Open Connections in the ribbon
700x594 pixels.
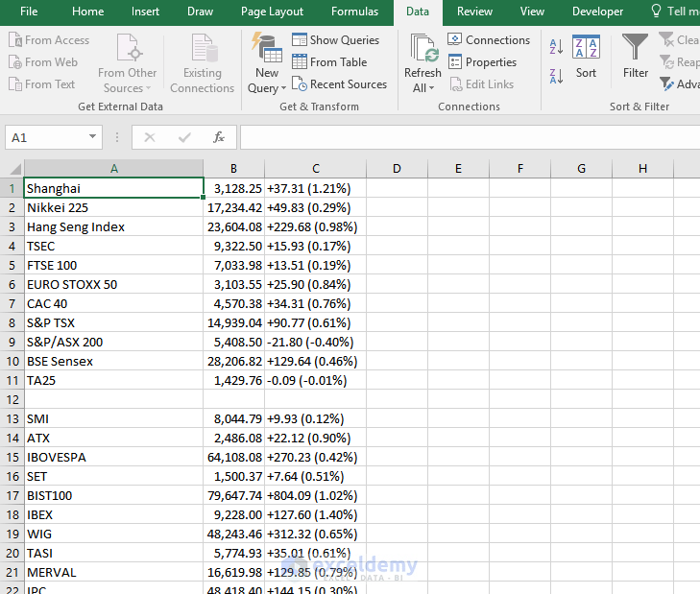[x=489, y=39]
